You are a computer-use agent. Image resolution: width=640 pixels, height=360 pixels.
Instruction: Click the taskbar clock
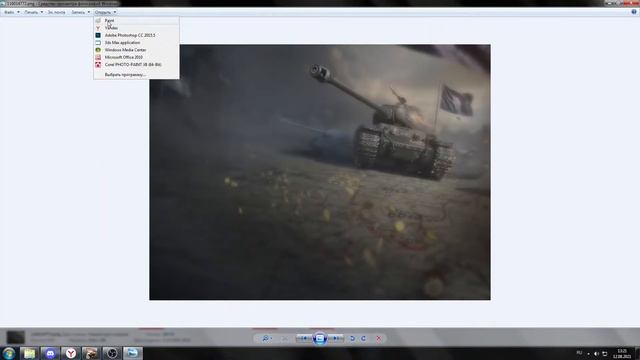pyautogui.click(x=622, y=353)
